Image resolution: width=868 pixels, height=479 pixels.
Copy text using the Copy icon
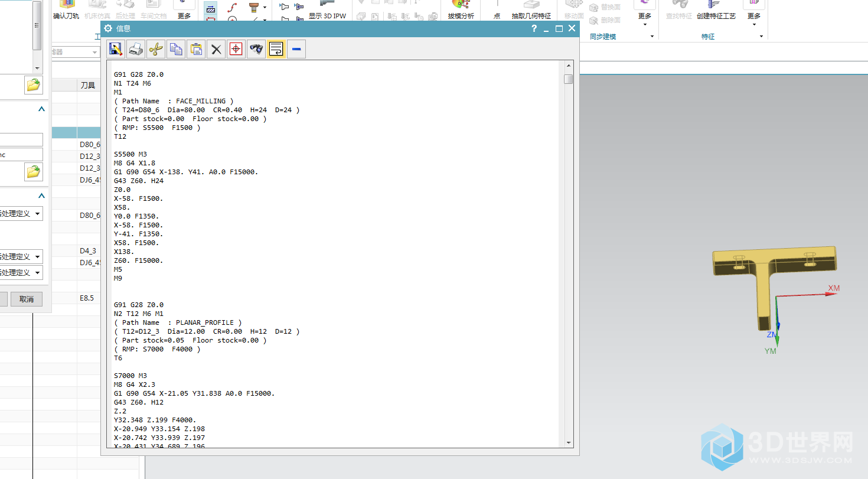[176, 50]
